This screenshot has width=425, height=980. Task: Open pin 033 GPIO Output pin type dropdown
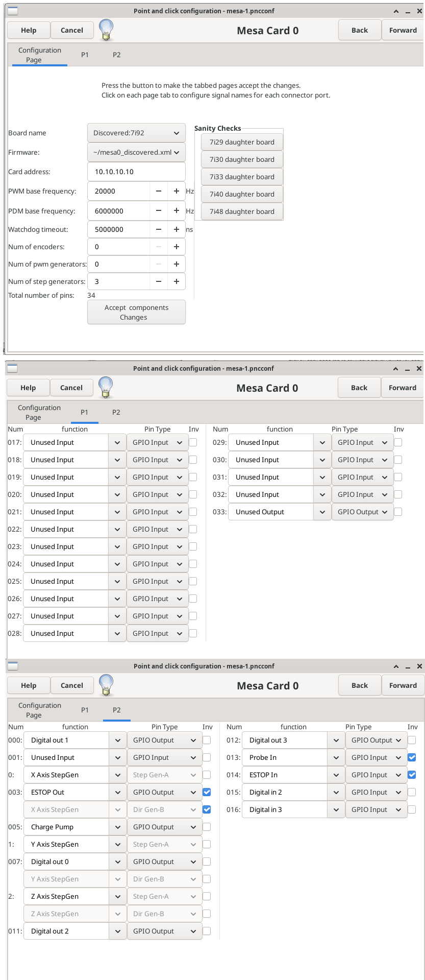coord(362,512)
